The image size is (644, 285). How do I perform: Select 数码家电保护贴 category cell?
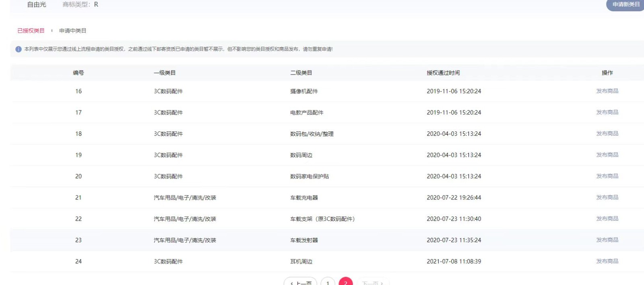coord(310,177)
